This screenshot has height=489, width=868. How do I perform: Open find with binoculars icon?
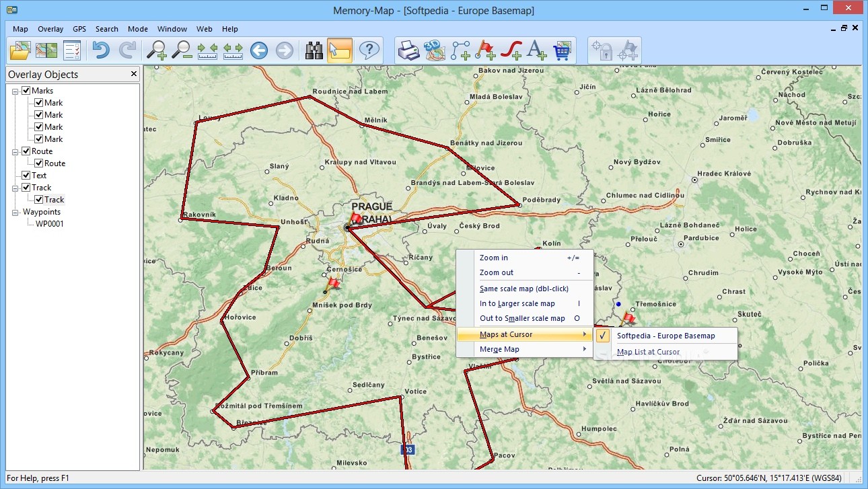coord(314,50)
